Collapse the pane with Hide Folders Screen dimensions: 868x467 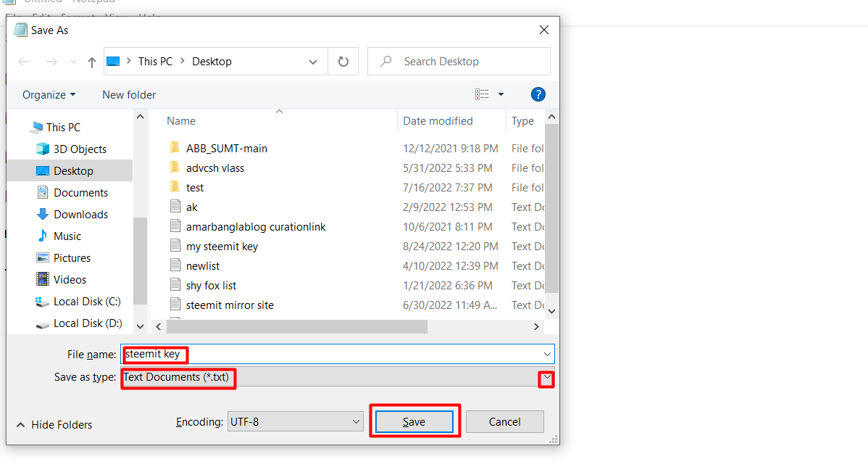(x=54, y=425)
